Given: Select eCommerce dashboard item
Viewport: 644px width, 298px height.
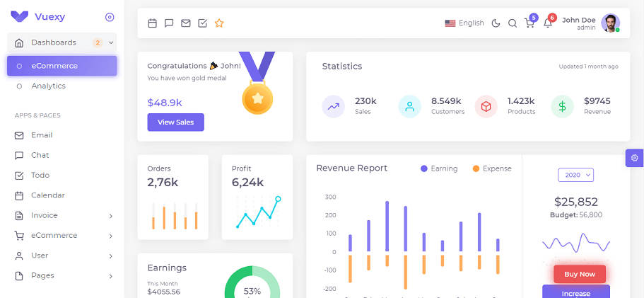Looking at the screenshot, I should (62, 66).
